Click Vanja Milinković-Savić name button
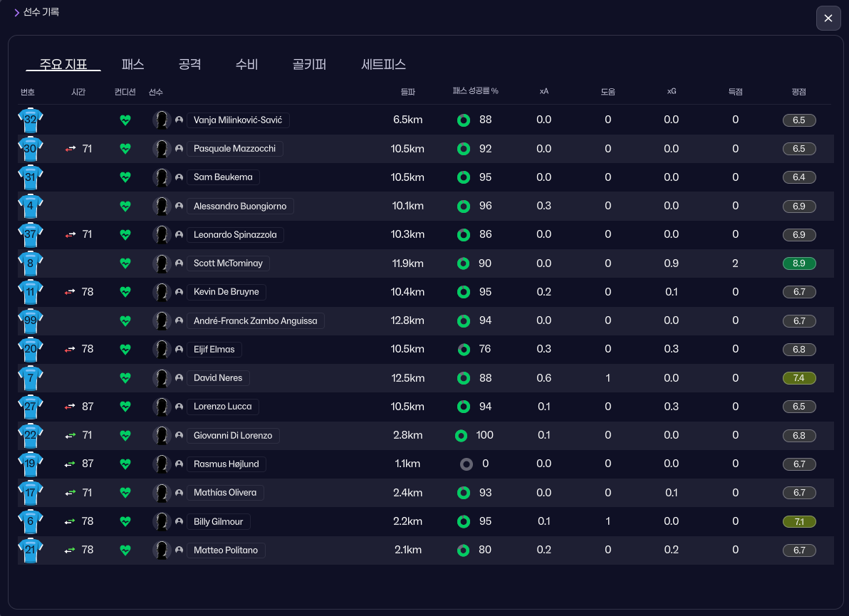Viewport: 849px width, 616px height. (x=238, y=120)
